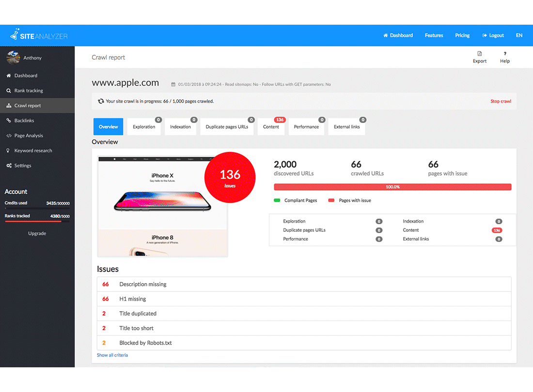This screenshot has width=533, height=392.
Task: Open Features in top navigation
Action: coord(434,35)
